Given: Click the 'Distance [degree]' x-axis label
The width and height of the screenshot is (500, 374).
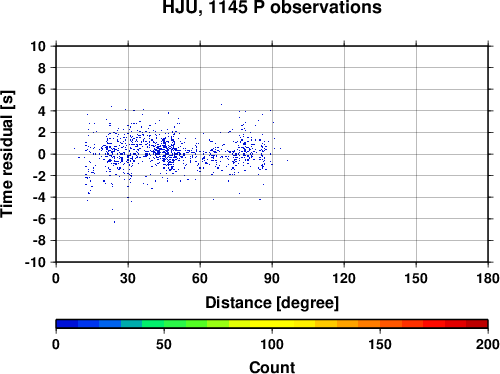Looking at the screenshot, I should click(272, 303).
